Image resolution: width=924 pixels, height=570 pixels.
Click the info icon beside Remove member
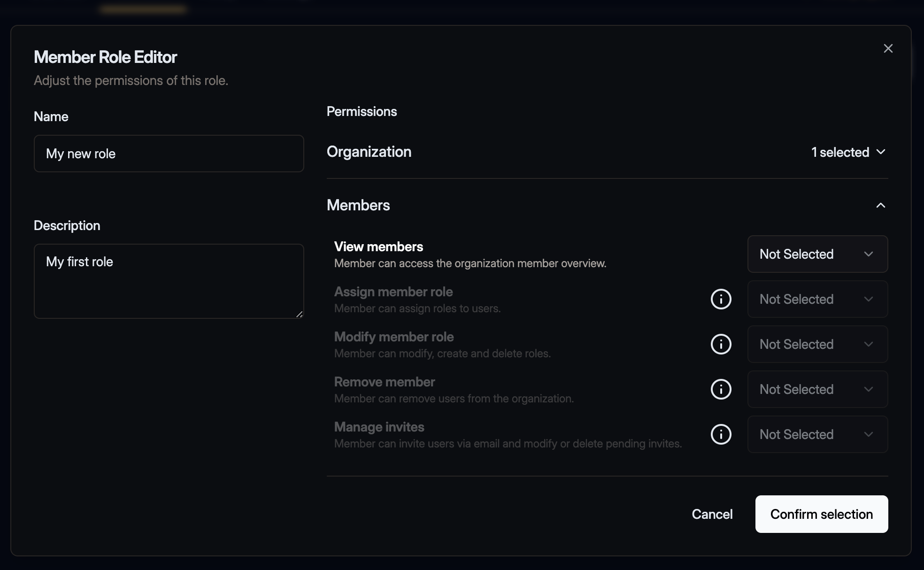(721, 389)
